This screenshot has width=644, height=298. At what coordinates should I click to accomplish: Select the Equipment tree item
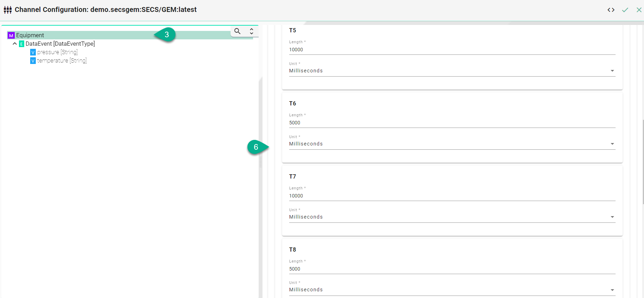[x=30, y=35]
